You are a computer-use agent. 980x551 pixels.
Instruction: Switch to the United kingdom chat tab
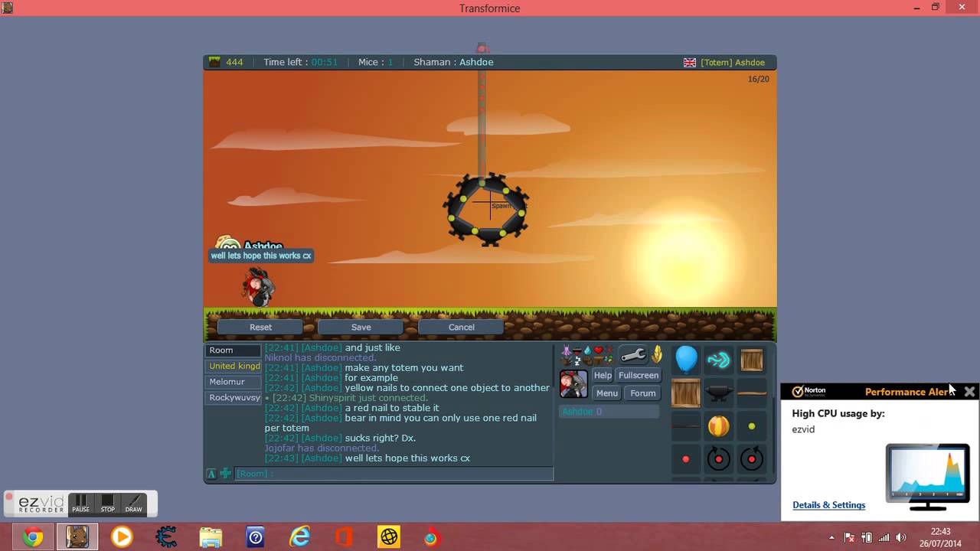(234, 366)
